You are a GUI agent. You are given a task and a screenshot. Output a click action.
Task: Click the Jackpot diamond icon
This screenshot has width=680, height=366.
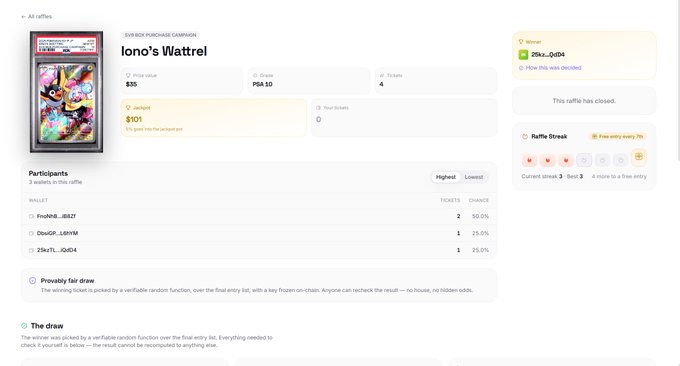click(x=128, y=108)
